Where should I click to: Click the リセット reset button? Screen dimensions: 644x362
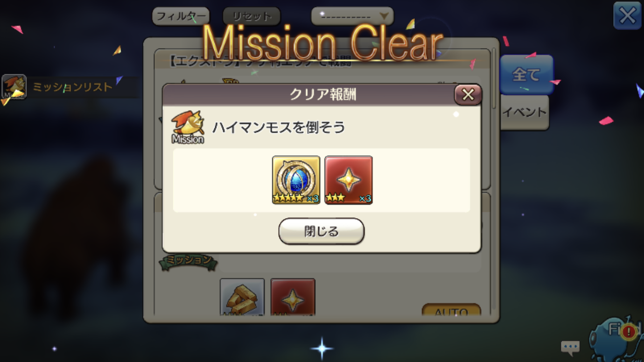coord(252,16)
